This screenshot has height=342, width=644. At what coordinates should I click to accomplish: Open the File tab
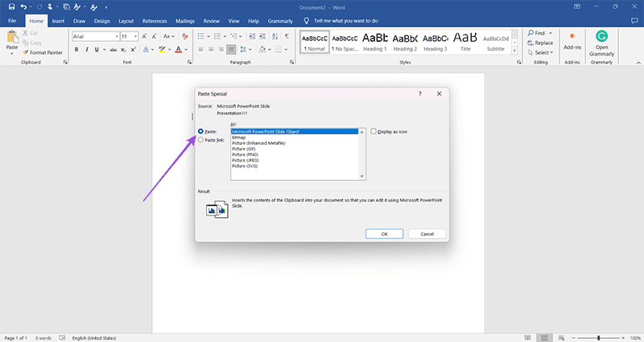coord(12,21)
